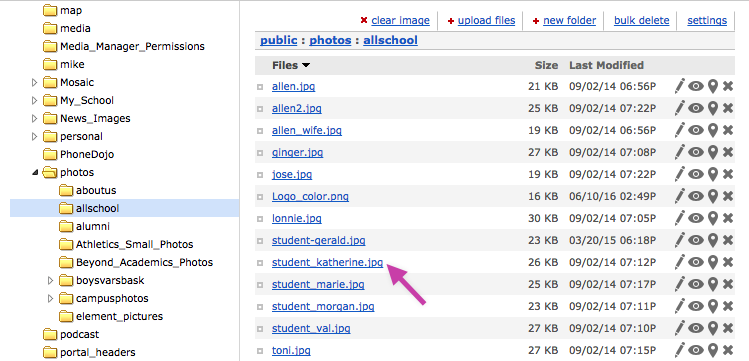Tick the checkbox beside student_katherine.jpg
Viewport: 749px width, 361px height.
[x=260, y=263]
